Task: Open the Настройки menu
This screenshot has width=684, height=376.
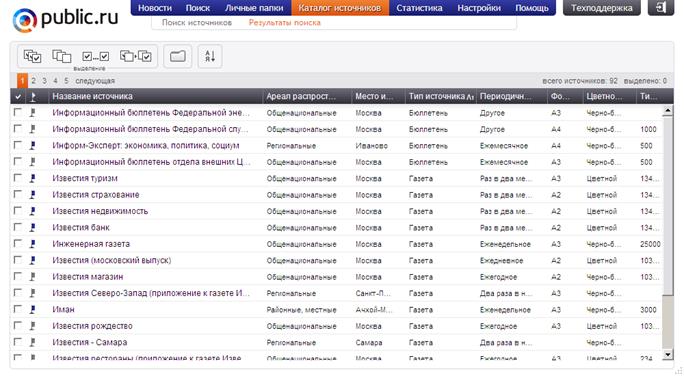Action: pos(479,8)
